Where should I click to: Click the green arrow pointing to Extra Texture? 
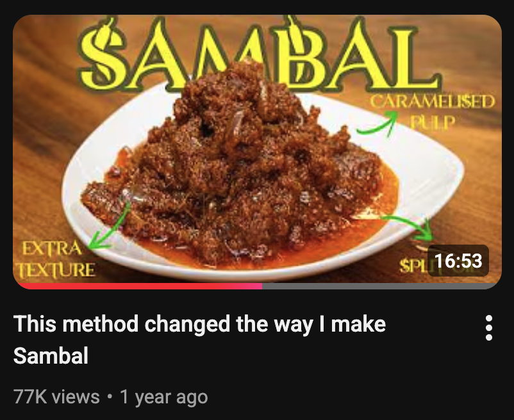(x=110, y=225)
